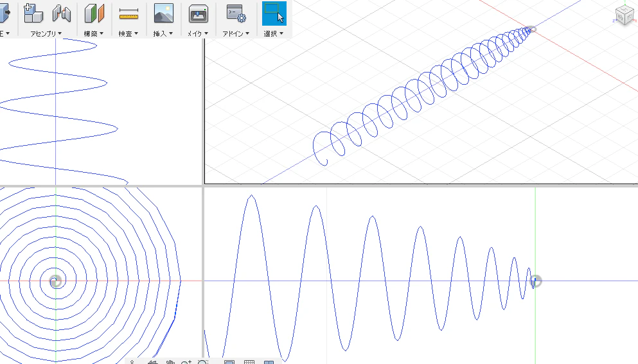Screen dimensions: 638x364
Task: Click the ViewCube in the corner
Action: (x=625, y=15)
